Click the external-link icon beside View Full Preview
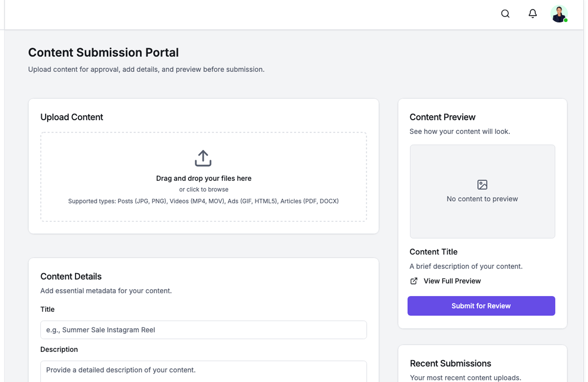 pyautogui.click(x=413, y=281)
